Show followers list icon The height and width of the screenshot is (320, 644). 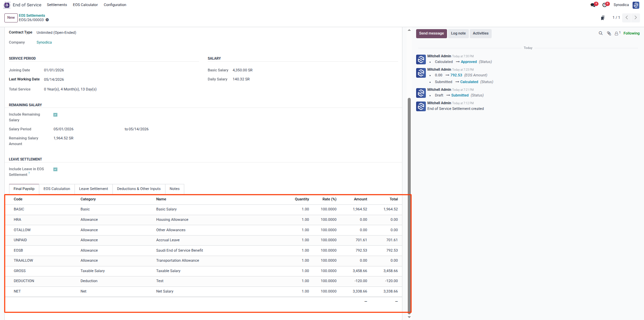[x=617, y=33]
